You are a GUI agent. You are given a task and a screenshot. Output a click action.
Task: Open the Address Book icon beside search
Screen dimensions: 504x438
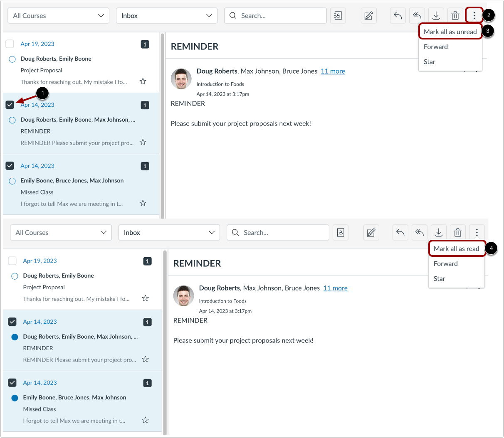click(x=338, y=15)
